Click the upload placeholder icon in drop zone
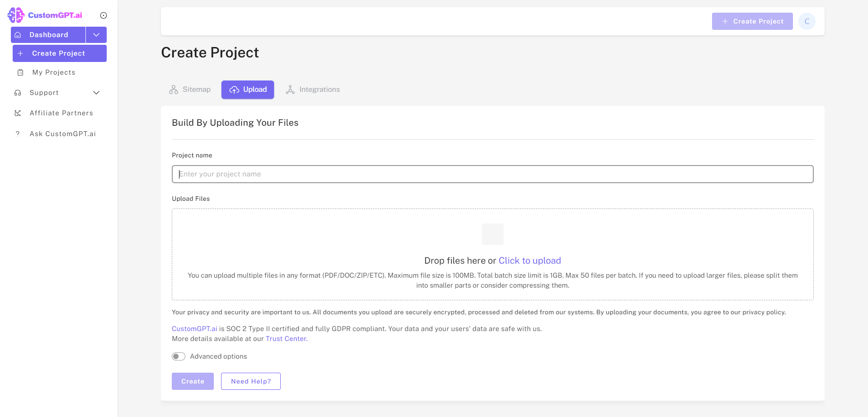The width and height of the screenshot is (868, 417). point(492,234)
